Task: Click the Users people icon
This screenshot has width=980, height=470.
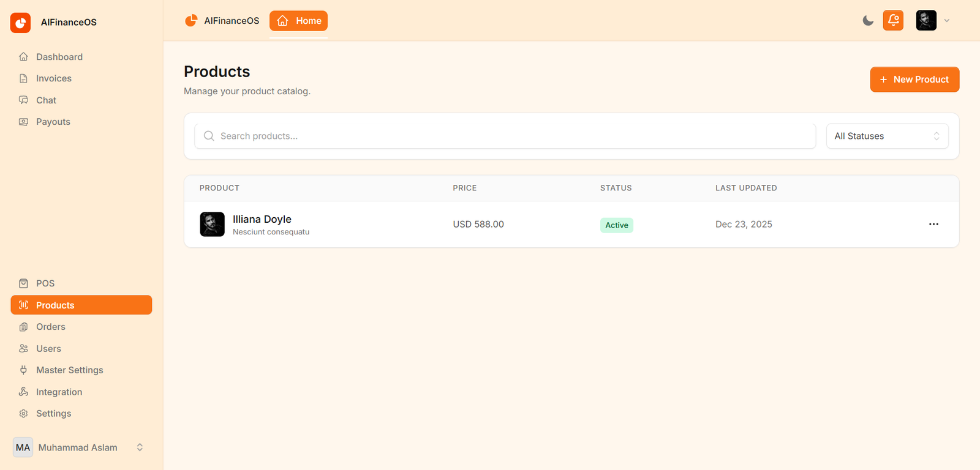Action: [x=23, y=348]
